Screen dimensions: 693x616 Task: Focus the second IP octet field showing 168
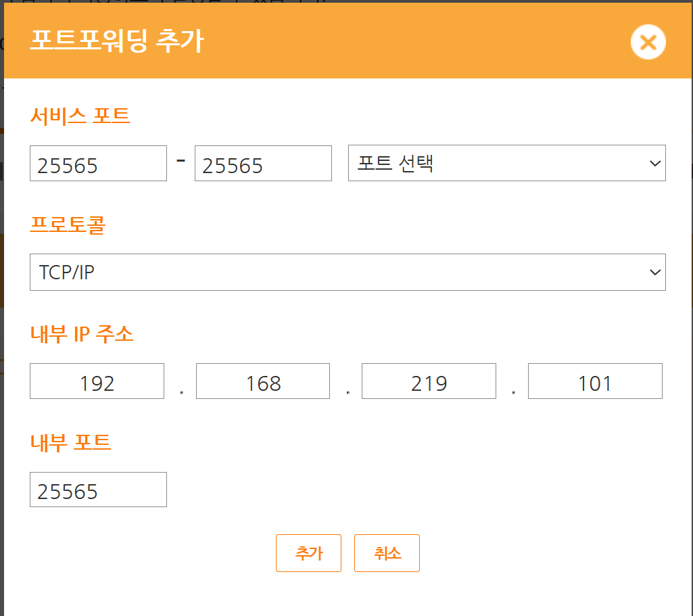pos(263,381)
